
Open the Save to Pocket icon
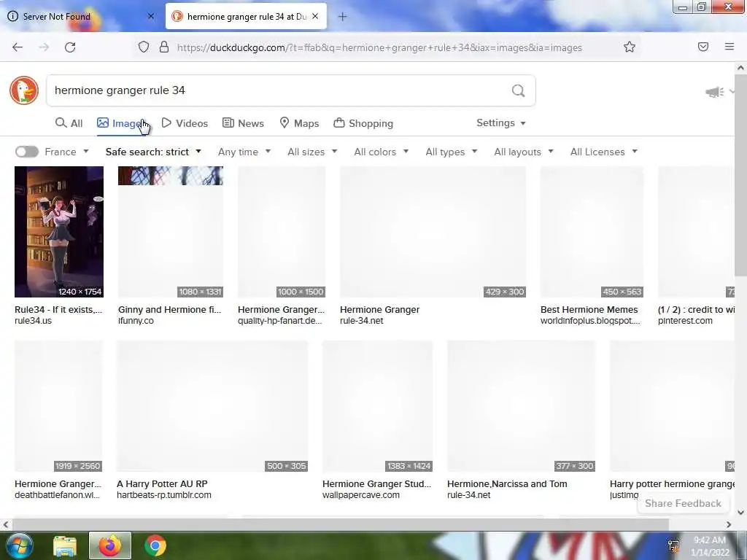(703, 47)
